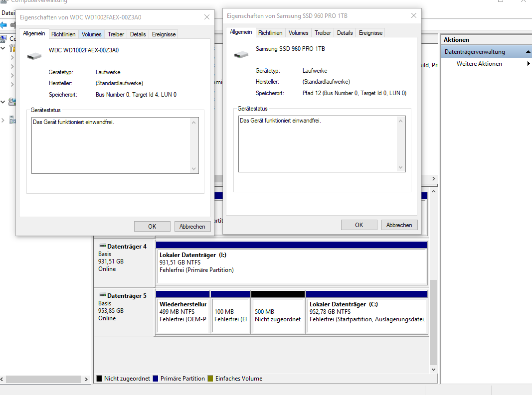The height and width of the screenshot is (395, 532).
Task: Open the Treiber tab in the Samsung dialog
Action: point(323,33)
